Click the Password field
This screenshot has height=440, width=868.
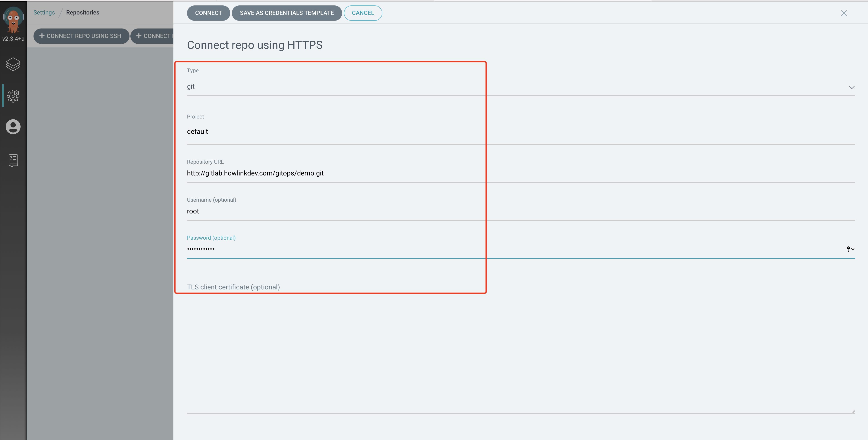coord(404,249)
